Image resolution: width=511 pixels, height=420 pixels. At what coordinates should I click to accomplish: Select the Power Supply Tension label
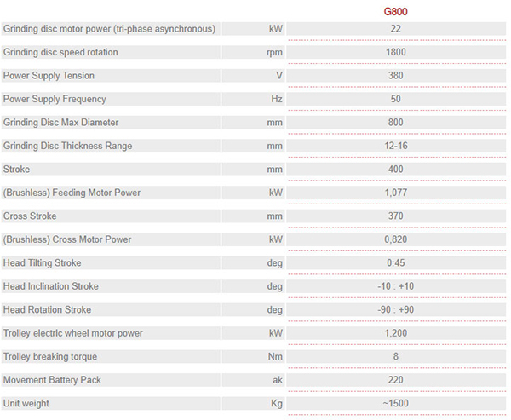49,76
